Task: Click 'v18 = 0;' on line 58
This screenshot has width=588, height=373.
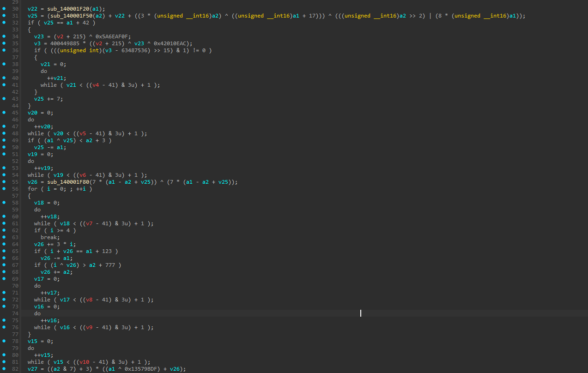Action: coord(47,203)
